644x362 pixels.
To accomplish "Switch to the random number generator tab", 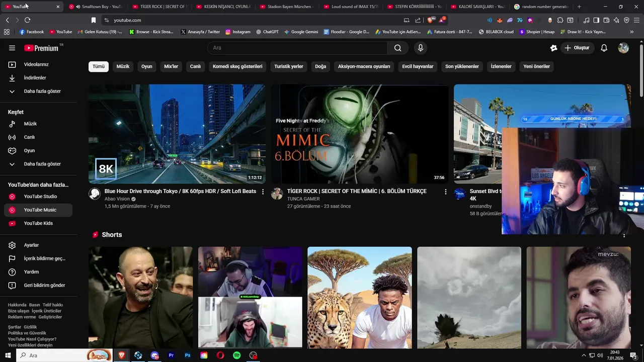I will click(541, 7).
